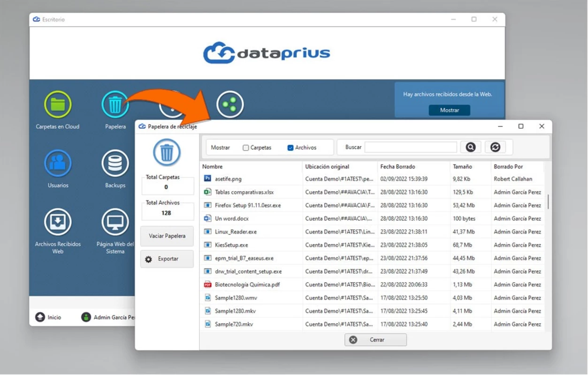
Task: Open Backups database icon in Escritorio
Action: (115, 163)
